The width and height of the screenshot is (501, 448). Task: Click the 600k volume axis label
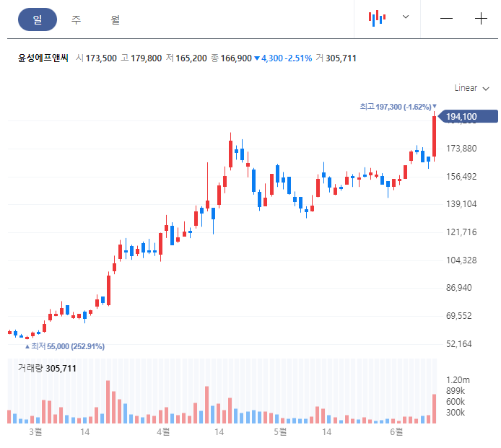tap(456, 402)
